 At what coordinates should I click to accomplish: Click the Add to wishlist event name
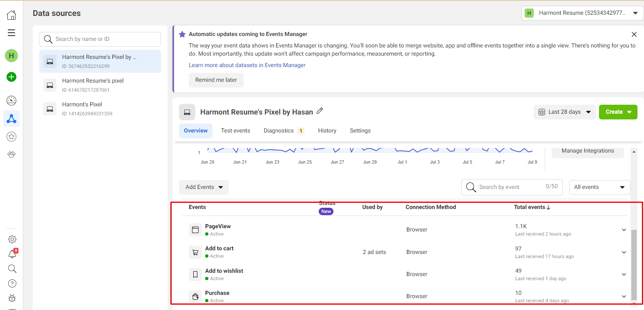coord(224,271)
